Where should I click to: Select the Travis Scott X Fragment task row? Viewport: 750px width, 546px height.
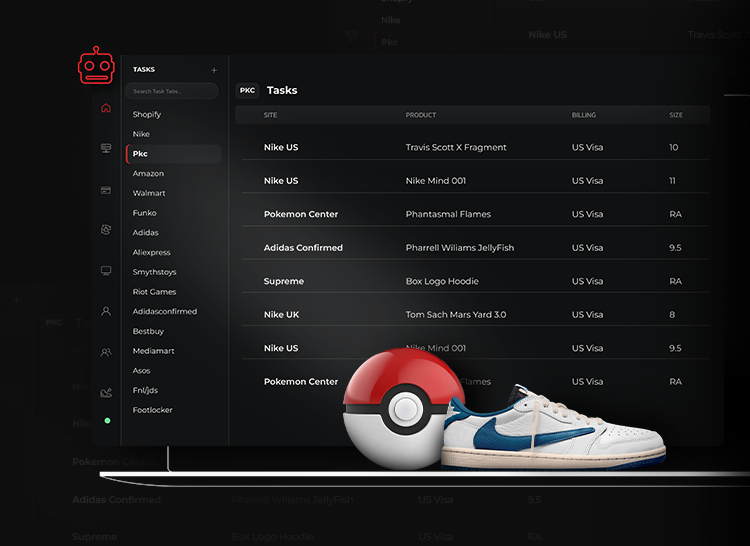click(456, 147)
